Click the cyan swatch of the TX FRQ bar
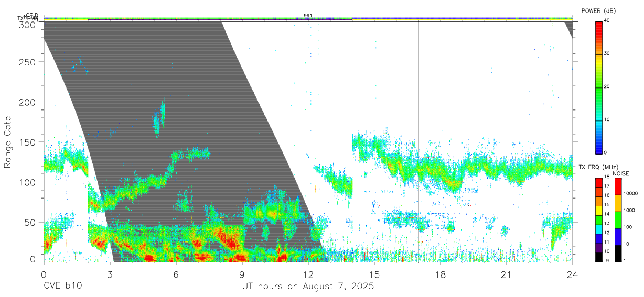644x297 pixels. click(599, 229)
